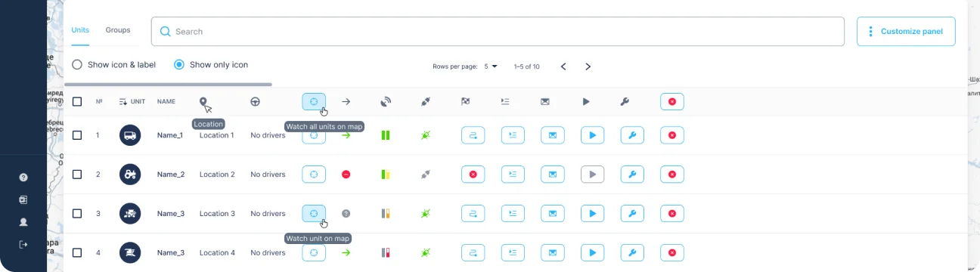Select Show icon & label radio option
980x272 pixels.
77,65
